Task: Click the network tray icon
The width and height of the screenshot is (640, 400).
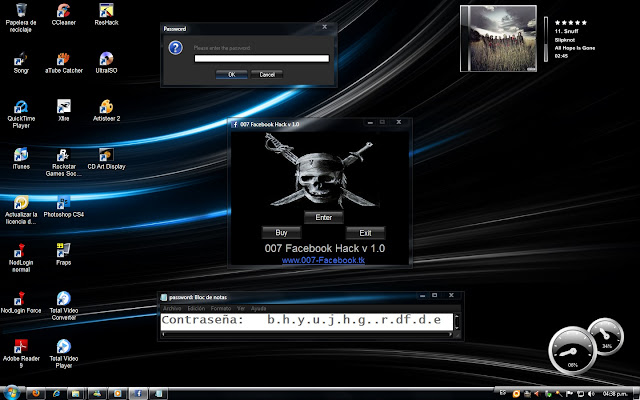Action: click(580, 394)
